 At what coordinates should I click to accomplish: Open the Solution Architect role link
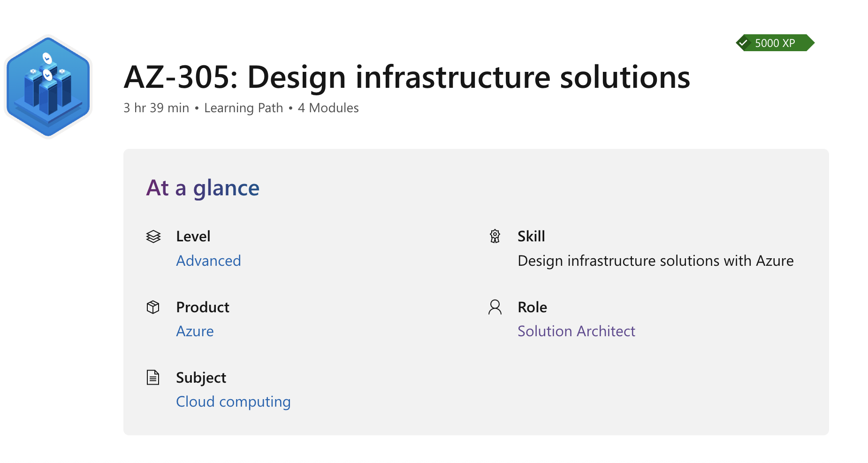coord(576,331)
